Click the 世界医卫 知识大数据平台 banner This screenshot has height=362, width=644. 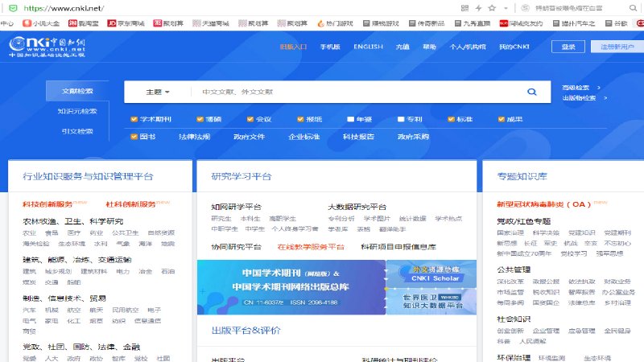click(431, 301)
